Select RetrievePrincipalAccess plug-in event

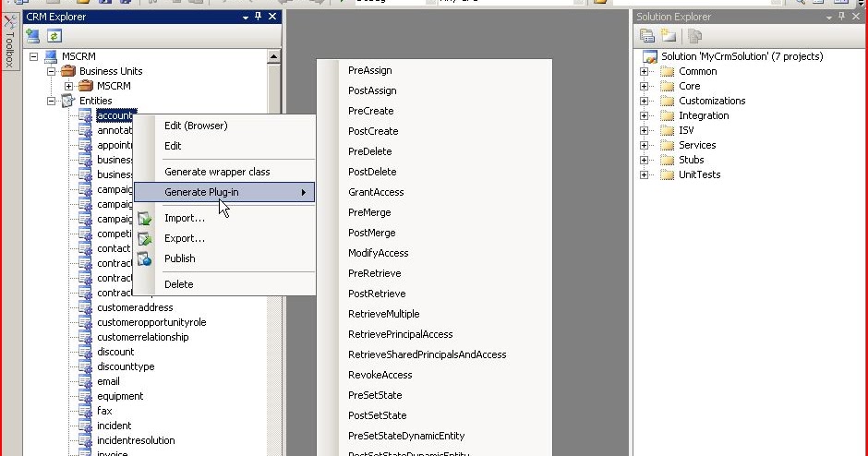pos(400,334)
